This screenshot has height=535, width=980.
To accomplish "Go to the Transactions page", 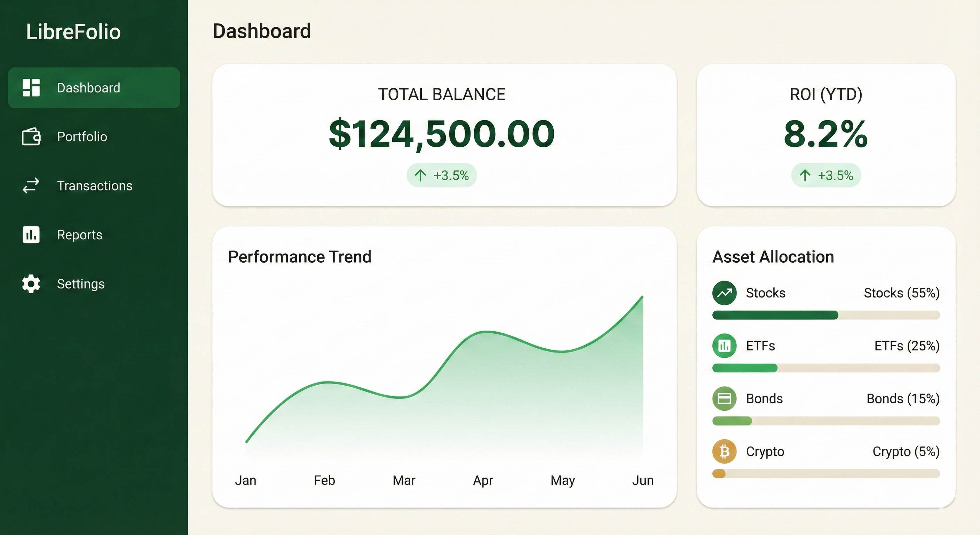I will tap(94, 185).
